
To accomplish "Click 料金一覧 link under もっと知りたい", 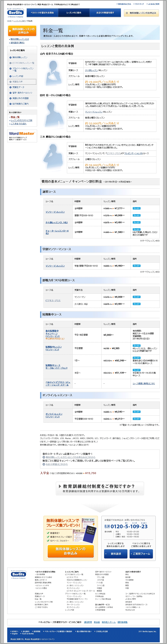I will tap(15, 117).
